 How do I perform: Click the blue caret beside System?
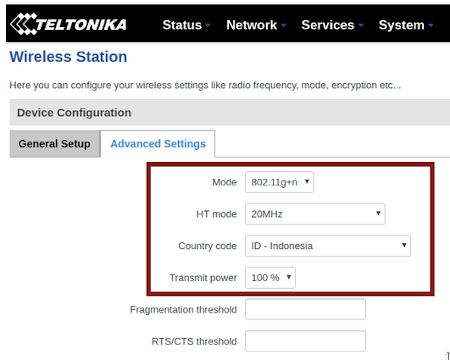coord(431,25)
